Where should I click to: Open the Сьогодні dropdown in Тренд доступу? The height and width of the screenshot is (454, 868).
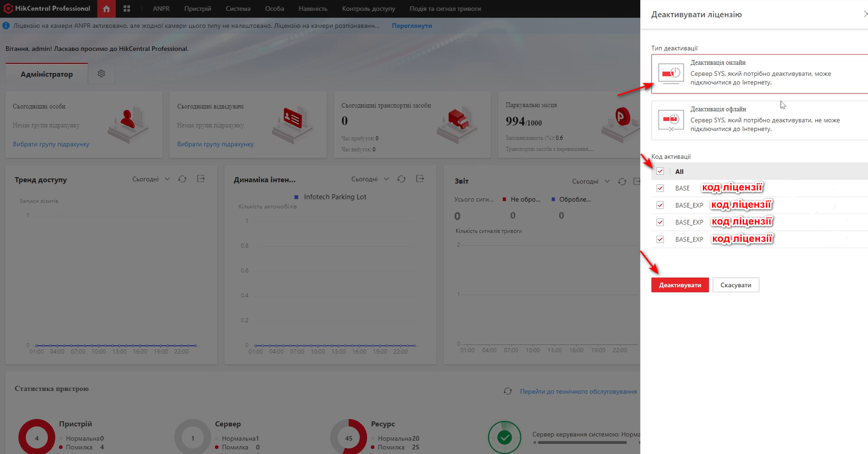click(151, 179)
